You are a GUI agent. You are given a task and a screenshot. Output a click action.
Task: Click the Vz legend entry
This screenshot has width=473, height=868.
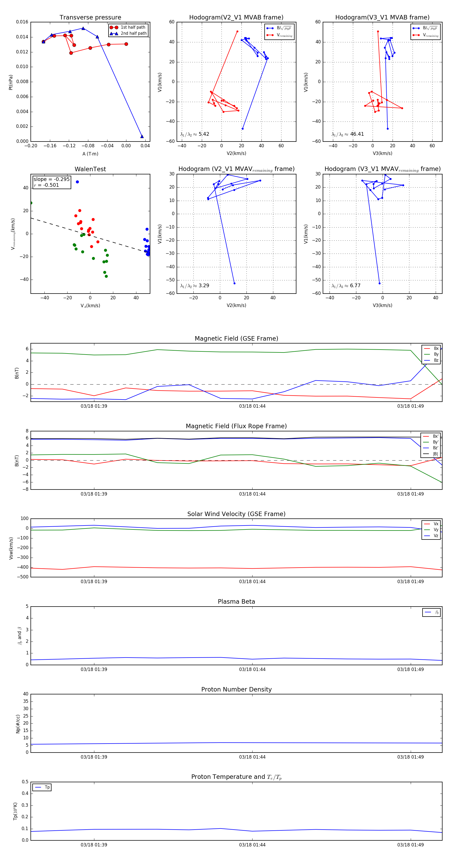point(431,536)
